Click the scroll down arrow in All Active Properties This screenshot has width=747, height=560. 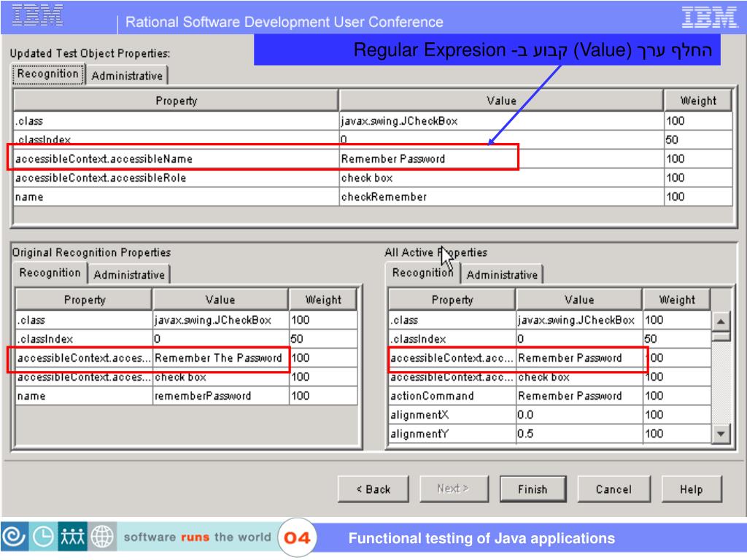tap(721, 434)
